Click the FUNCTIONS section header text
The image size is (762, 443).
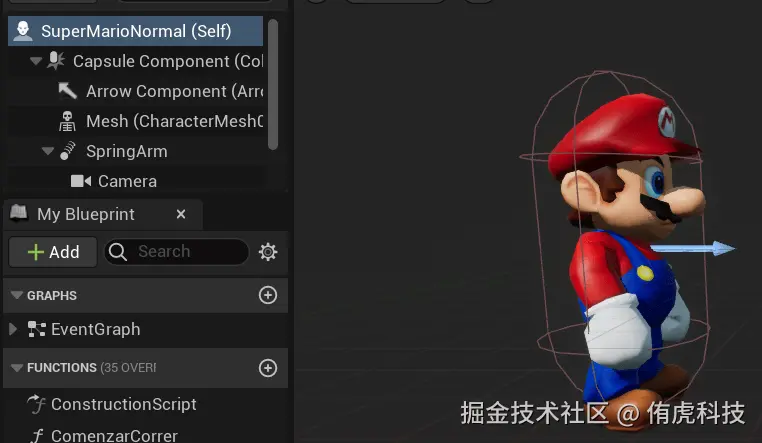62,368
